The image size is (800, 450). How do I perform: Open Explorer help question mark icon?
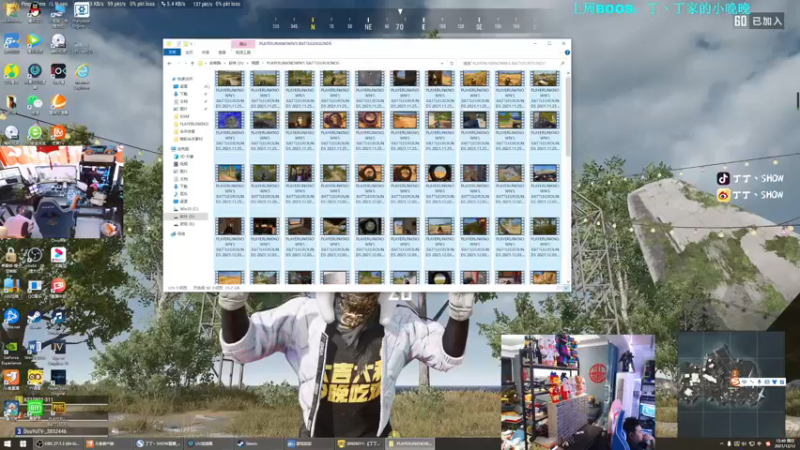tap(567, 52)
